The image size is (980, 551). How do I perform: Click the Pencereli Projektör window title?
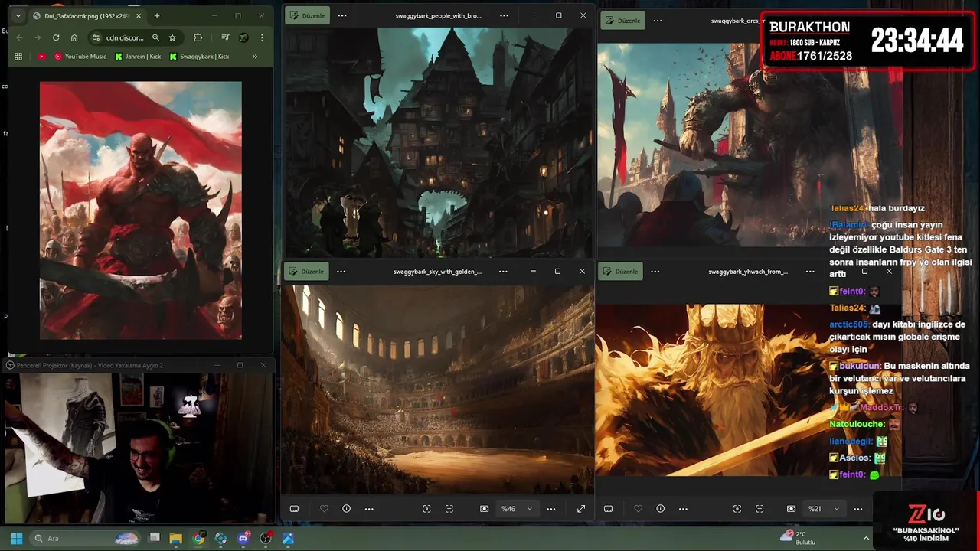pyautogui.click(x=90, y=366)
